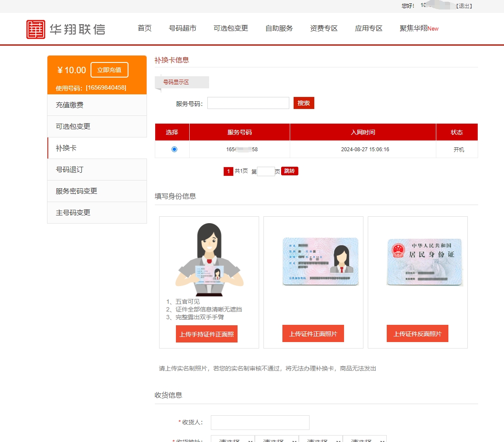Open the second 请选择 address dropdown
Screen dimensions: 504x442
point(277,439)
